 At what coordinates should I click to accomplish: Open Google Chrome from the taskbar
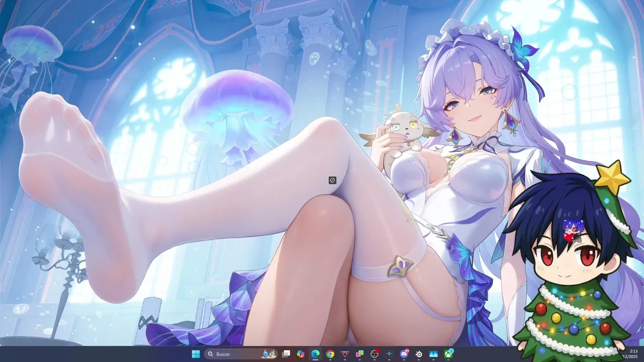[x=330, y=354]
